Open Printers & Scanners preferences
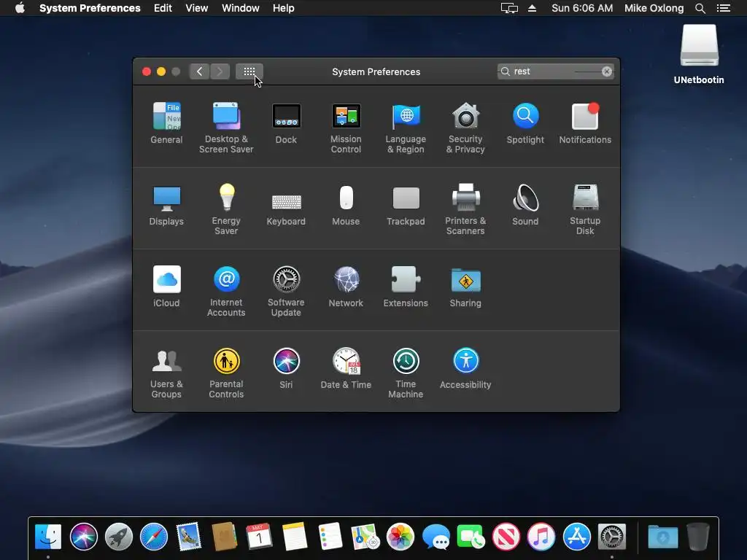747x560 pixels. [x=465, y=209]
